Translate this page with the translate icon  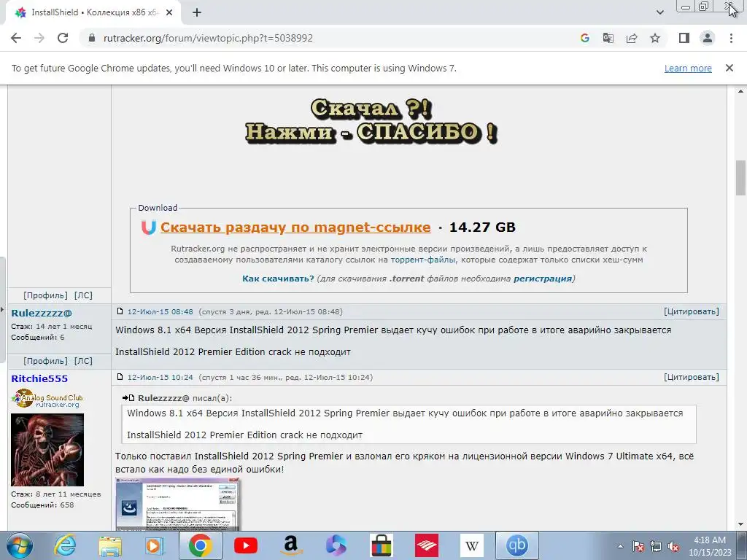608,38
